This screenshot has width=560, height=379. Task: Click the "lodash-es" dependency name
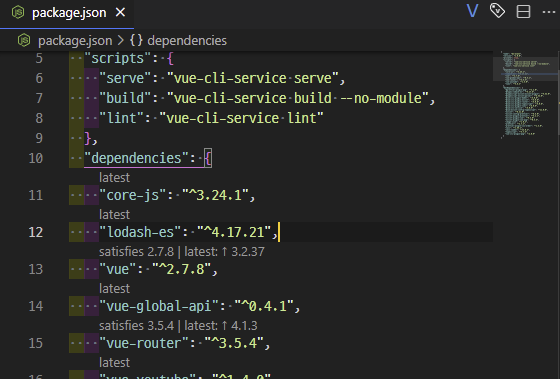coord(140,232)
